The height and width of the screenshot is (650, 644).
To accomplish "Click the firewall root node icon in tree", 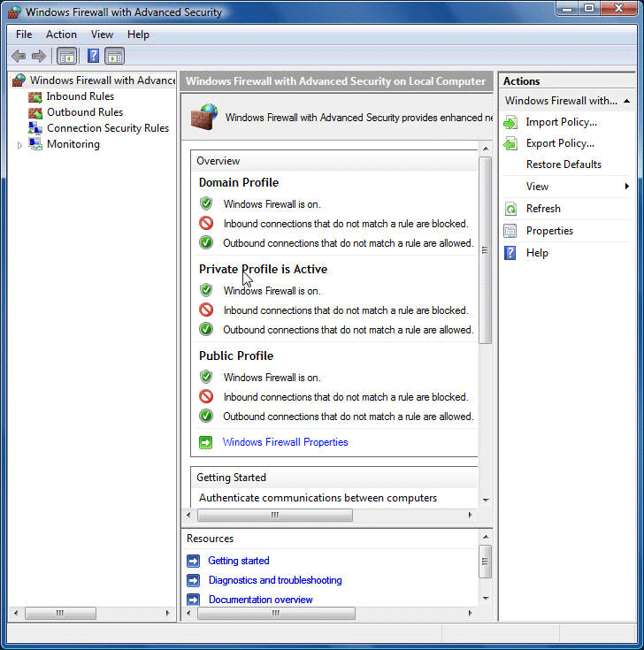I will [19, 80].
